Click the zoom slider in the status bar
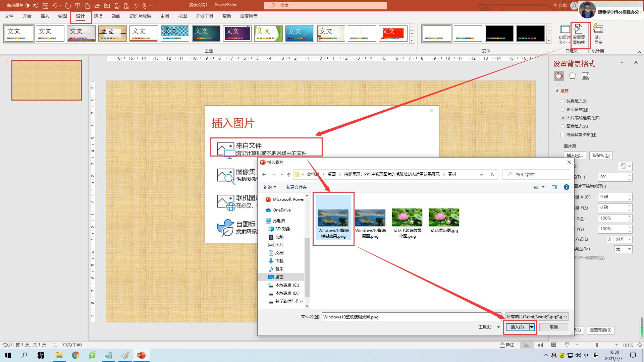The height and width of the screenshot is (362, 644). (597, 345)
